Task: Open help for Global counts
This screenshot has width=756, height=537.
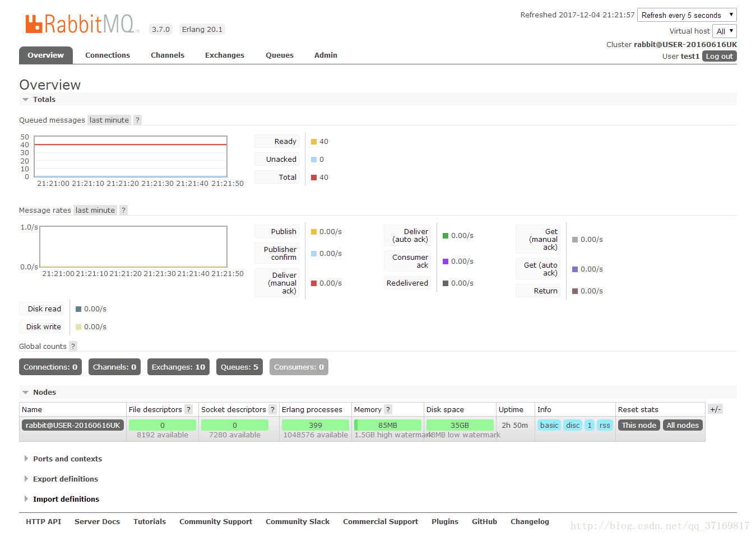Action: point(73,346)
